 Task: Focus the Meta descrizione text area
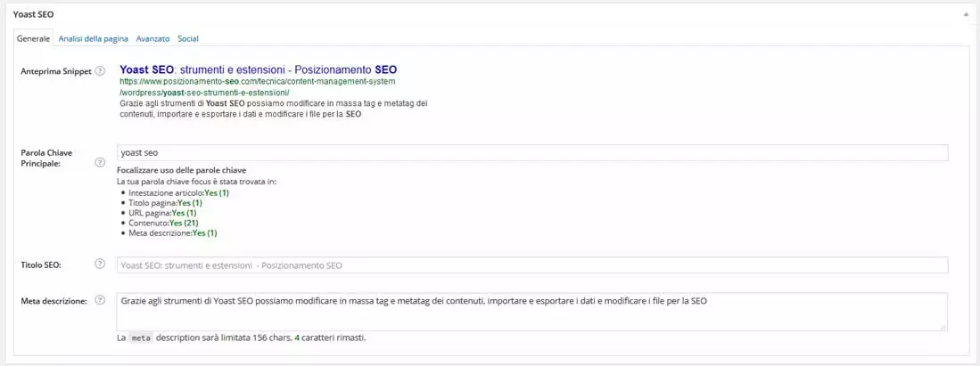[532, 312]
